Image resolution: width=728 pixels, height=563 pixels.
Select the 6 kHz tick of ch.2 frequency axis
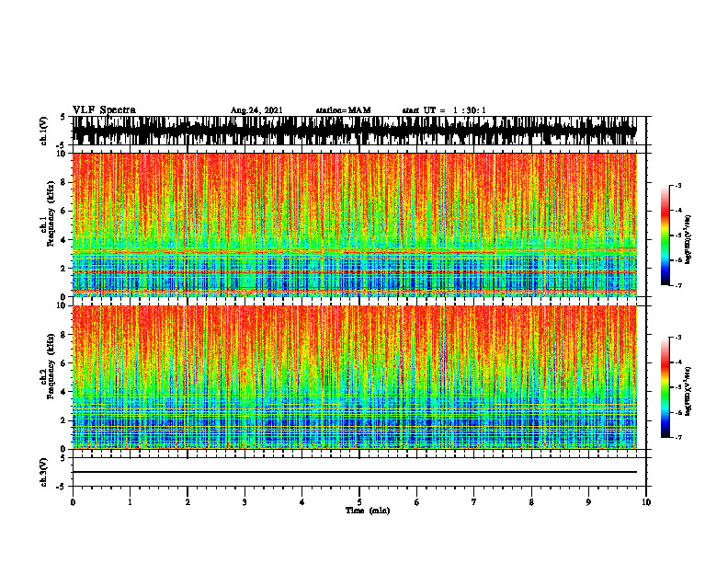point(65,363)
